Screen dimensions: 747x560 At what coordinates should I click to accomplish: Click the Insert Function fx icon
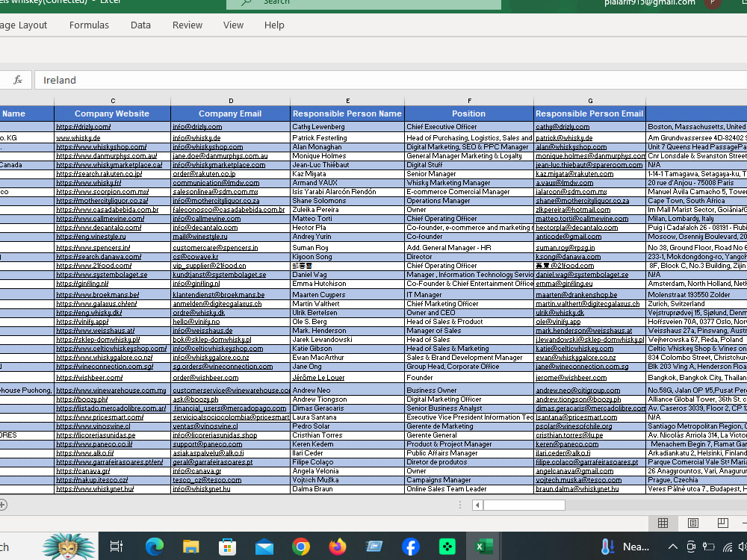tap(17, 80)
